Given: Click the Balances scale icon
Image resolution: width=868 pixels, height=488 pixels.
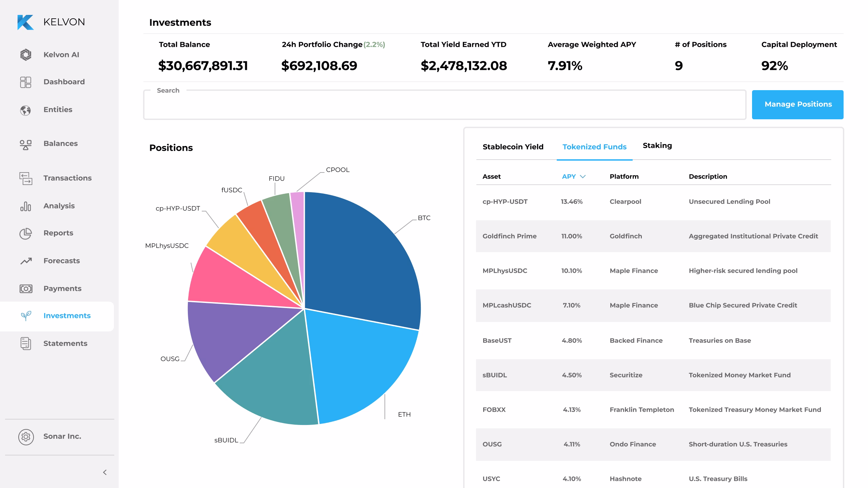Looking at the screenshot, I should (x=26, y=145).
